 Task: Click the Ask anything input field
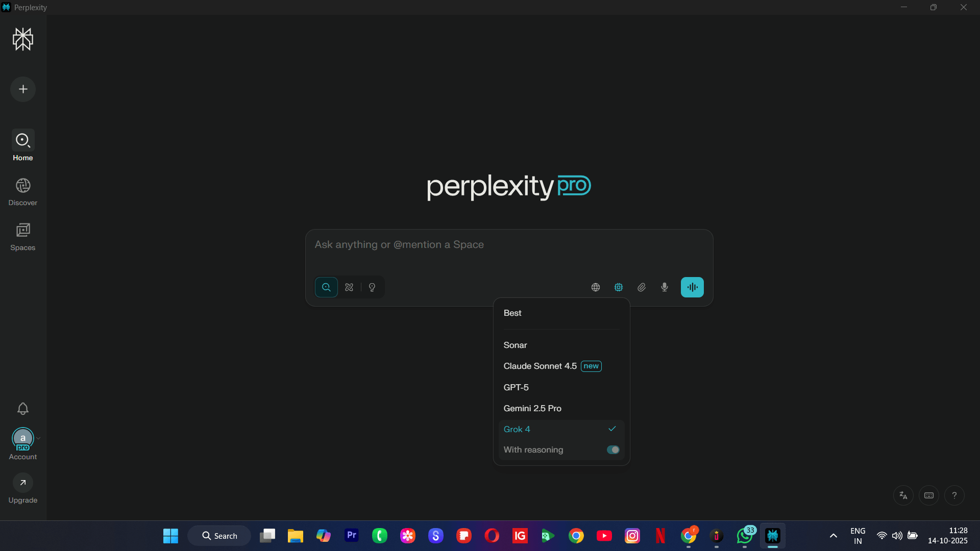(509, 245)
